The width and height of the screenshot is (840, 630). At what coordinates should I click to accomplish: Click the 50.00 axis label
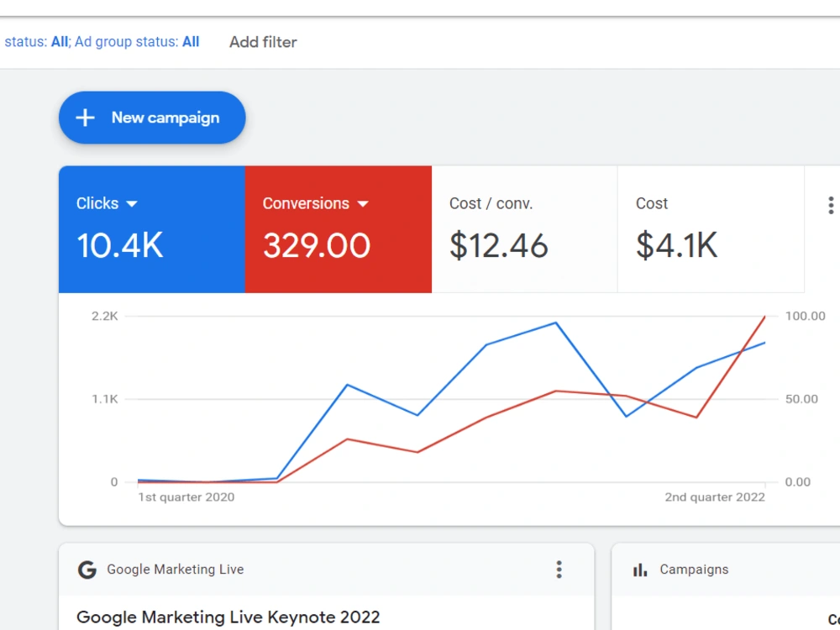click(x=801, y=399)
